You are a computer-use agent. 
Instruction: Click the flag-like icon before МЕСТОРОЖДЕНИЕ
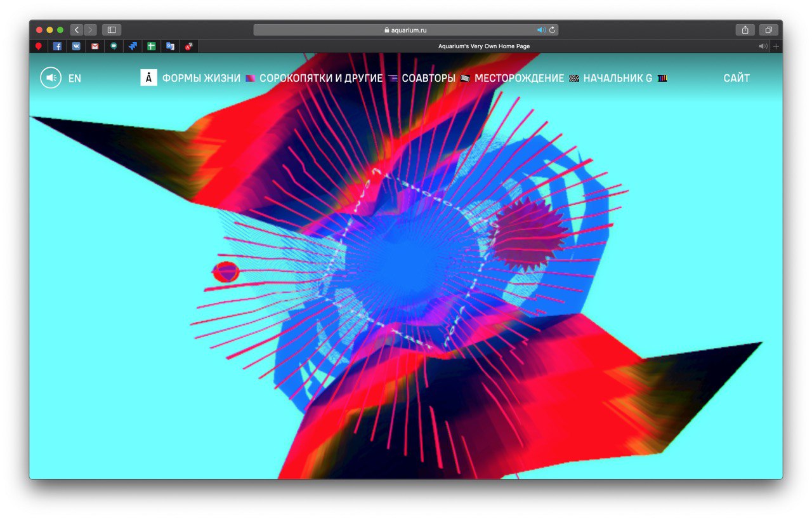465,79
